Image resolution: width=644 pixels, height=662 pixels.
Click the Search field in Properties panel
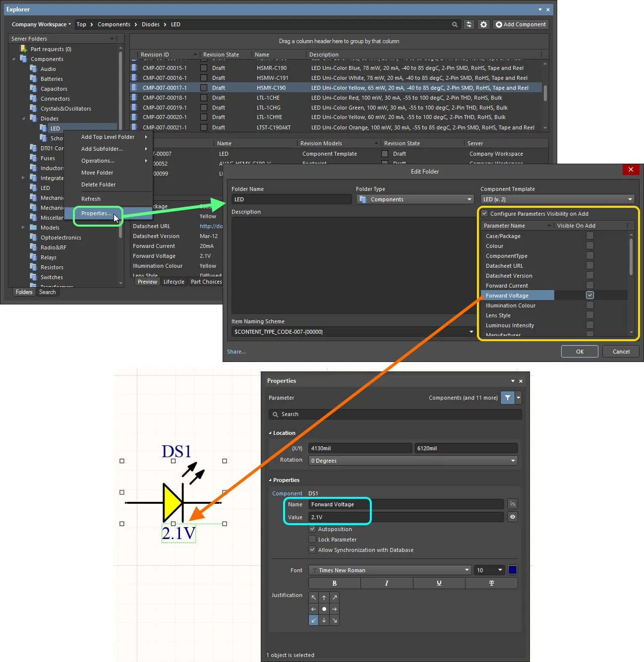(395, 414)
